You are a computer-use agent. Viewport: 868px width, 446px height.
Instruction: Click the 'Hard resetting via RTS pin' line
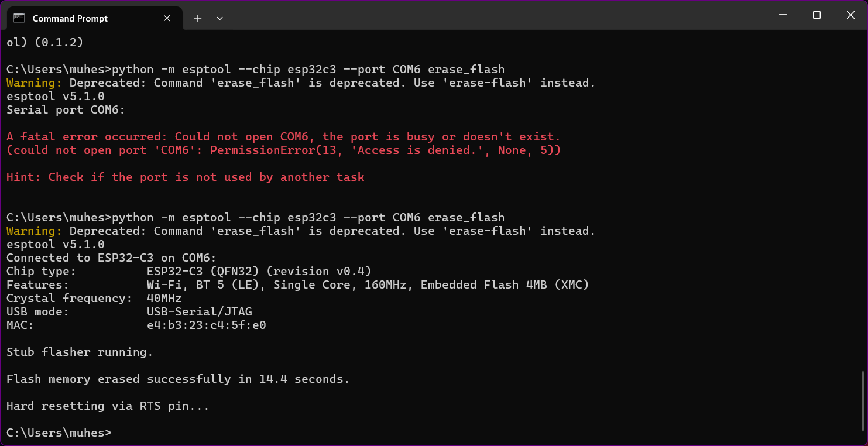[108, 406]
